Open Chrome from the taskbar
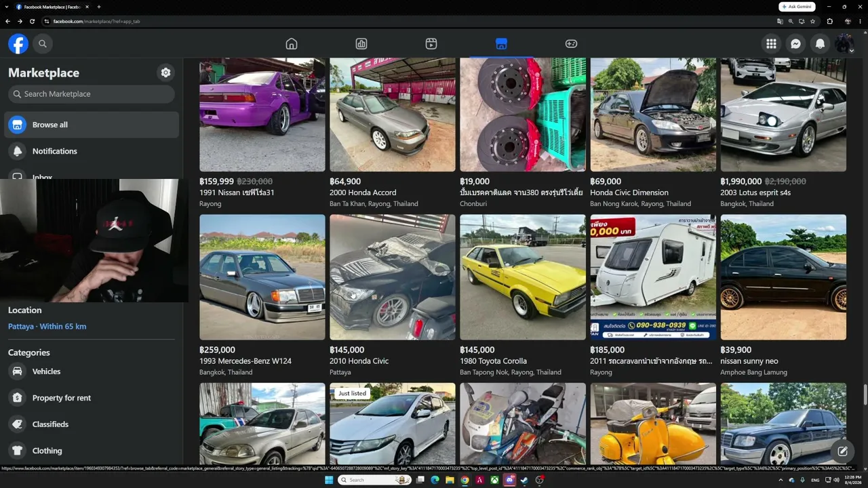This screenshot has width=868, height=488. [465, 480]
